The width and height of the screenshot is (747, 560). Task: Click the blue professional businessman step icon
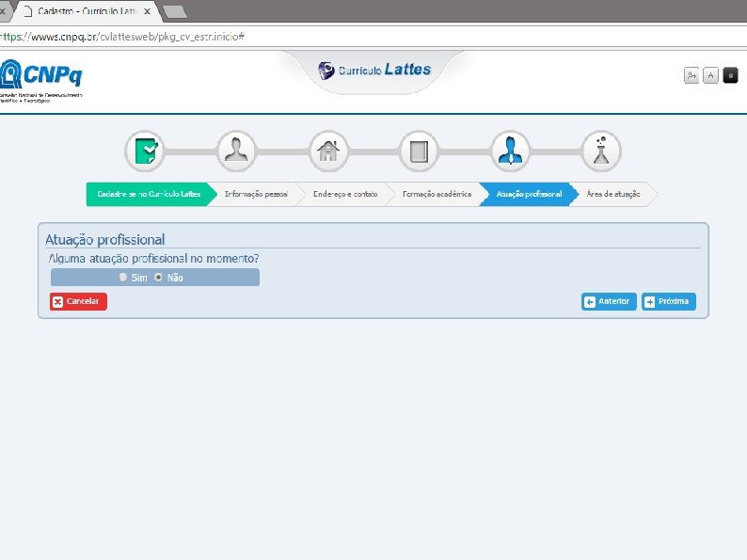[x=510, y=152]
